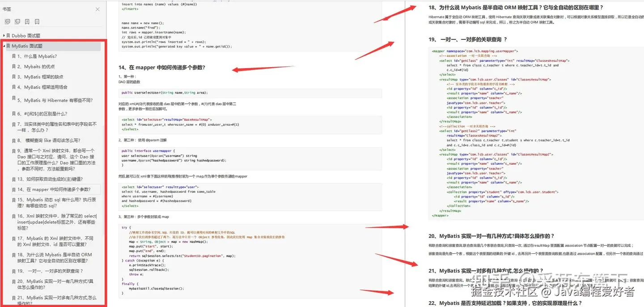
Task: Click code line public UserselectUser(String name,String area);
Action: pyautogui.click(x=165, y=93)
